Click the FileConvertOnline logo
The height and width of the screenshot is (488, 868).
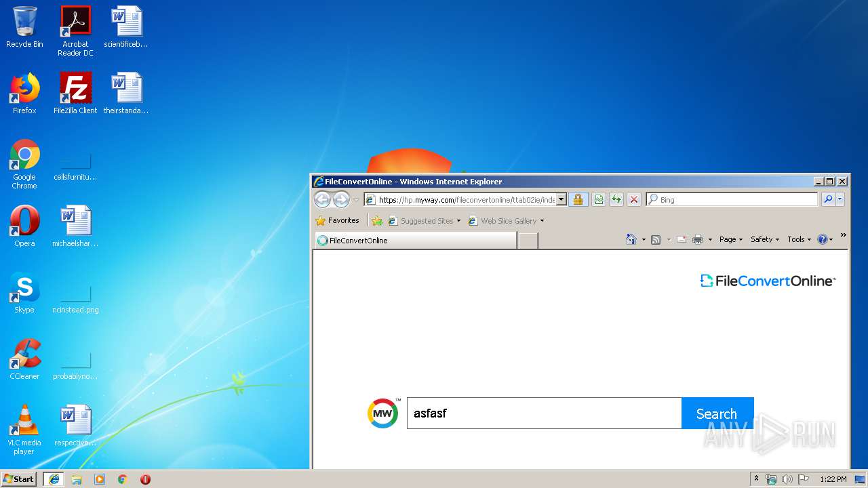768,281
